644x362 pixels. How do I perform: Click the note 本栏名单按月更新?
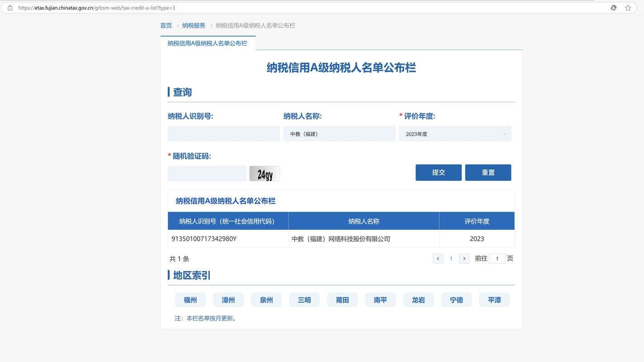(x=206, y=319)
